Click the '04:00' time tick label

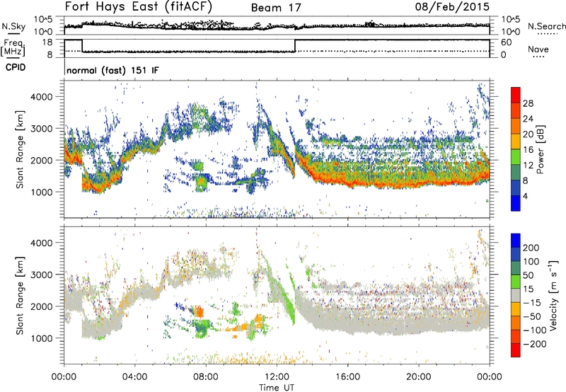point(134,377)
